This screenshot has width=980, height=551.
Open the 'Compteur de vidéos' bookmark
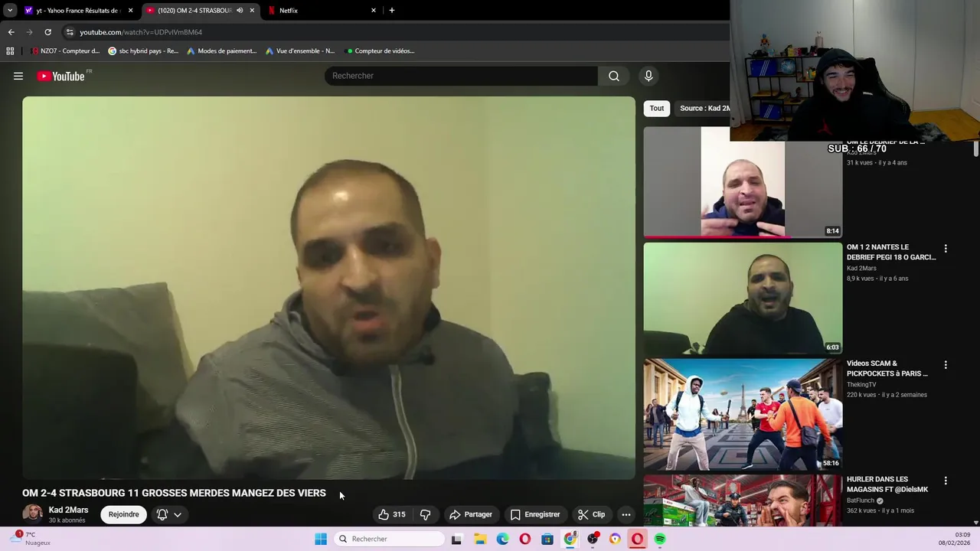click(381, 51)
